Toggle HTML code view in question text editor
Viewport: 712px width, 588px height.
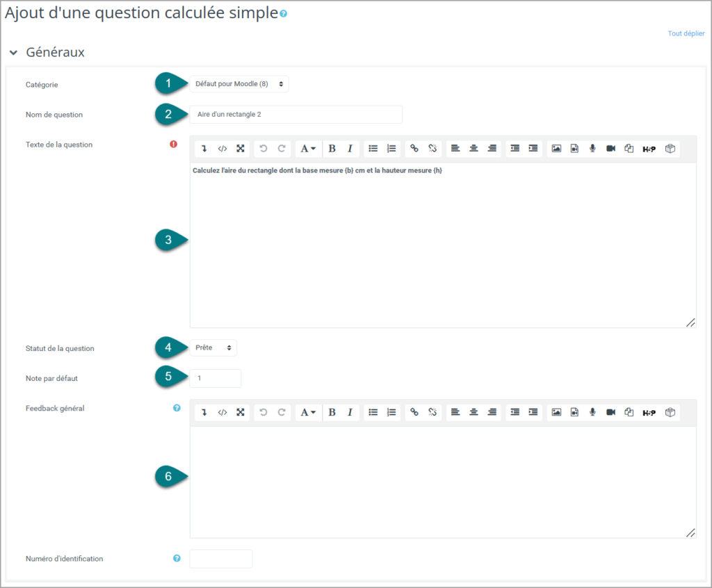[222, 149]
